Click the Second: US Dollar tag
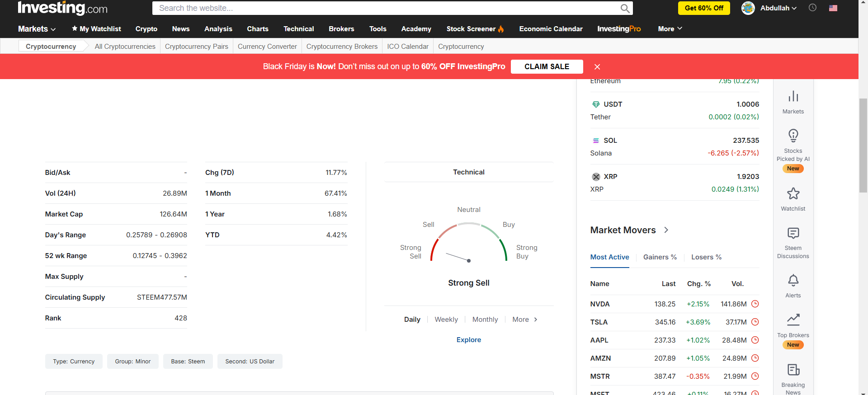 [x=250, y=362]
